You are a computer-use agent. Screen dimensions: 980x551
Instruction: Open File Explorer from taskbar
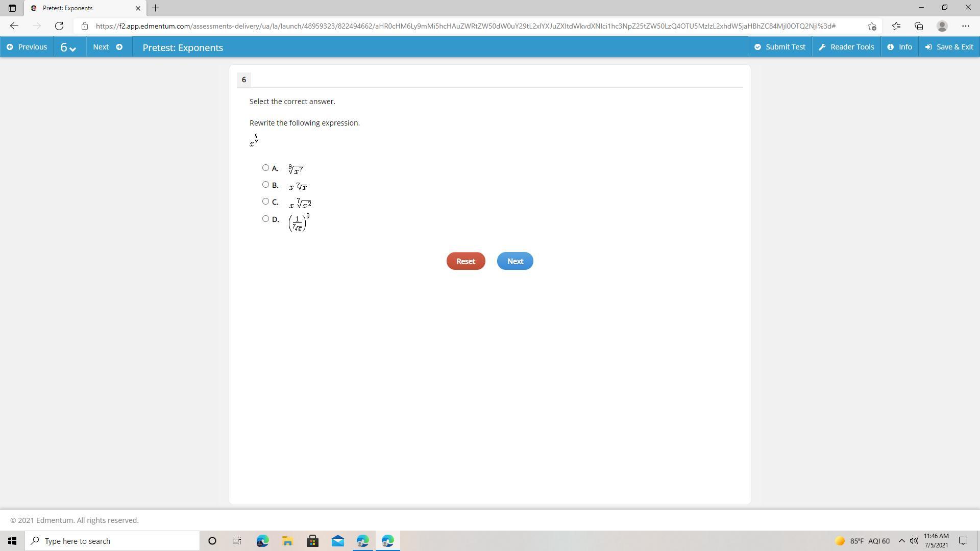pos(287,541)
